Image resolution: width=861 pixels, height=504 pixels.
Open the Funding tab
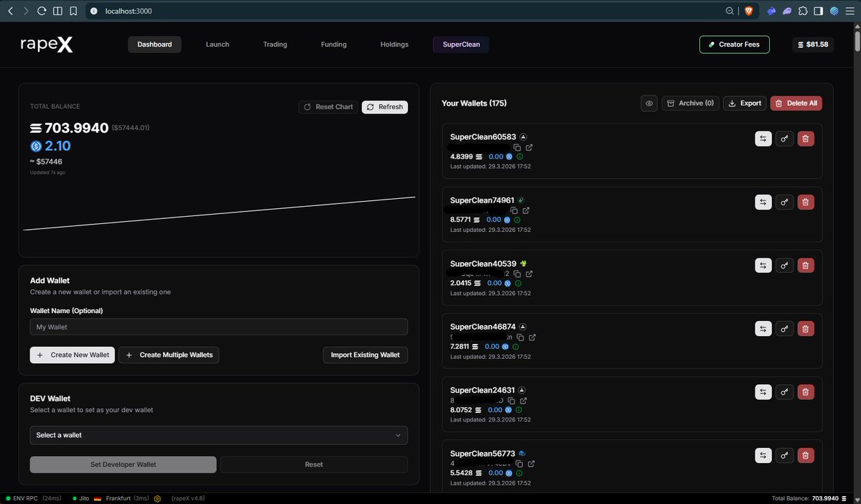[334, 45]
